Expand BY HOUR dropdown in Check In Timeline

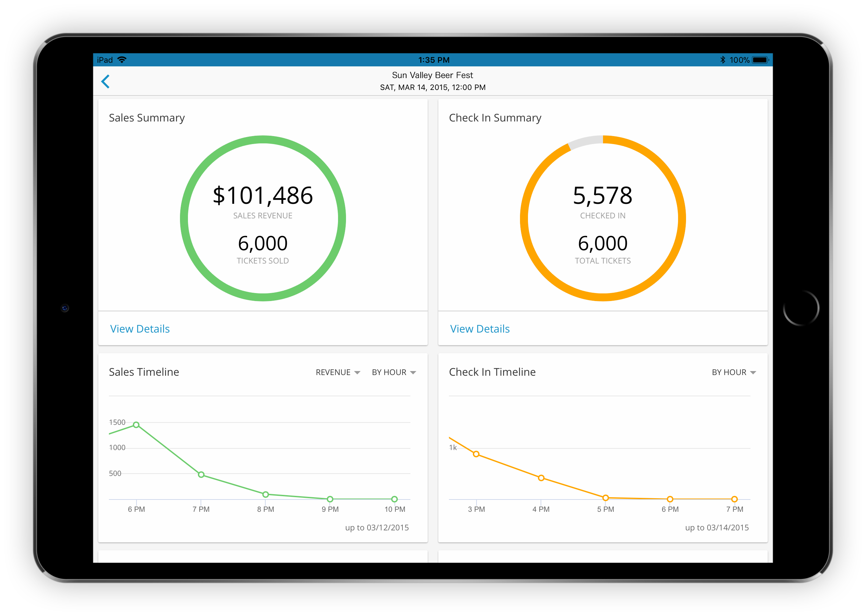click(x=734, y=372)
